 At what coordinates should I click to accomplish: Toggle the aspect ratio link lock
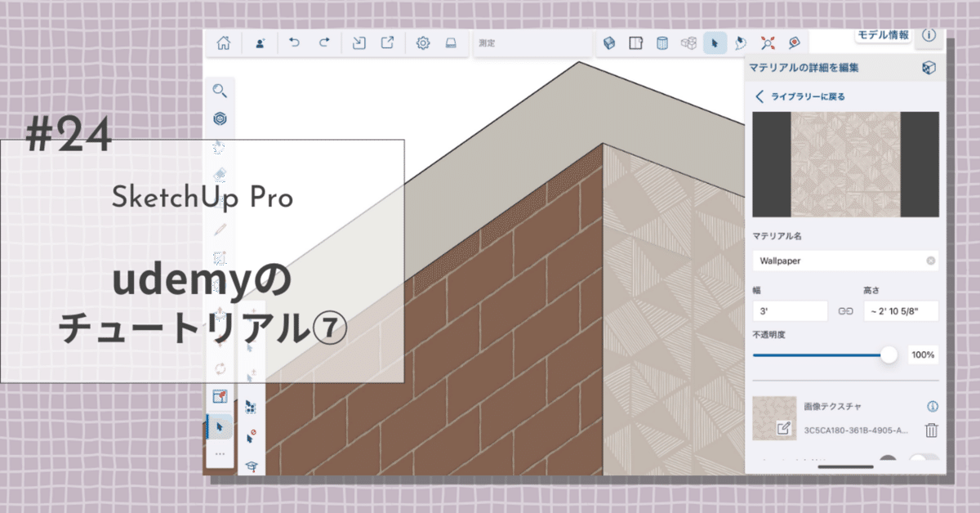pyautogui.click(x=845, y=311)
